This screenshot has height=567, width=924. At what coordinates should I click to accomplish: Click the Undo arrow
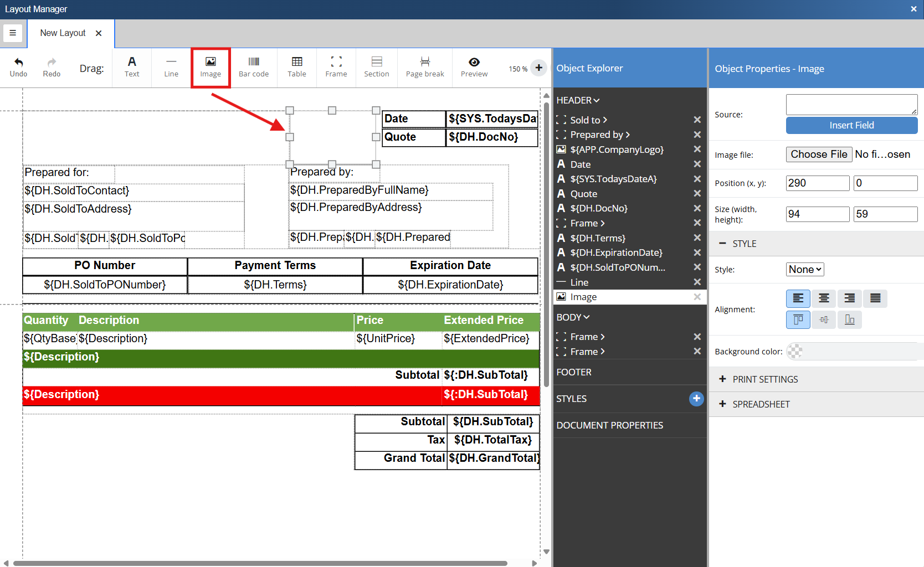coord(18,67)
